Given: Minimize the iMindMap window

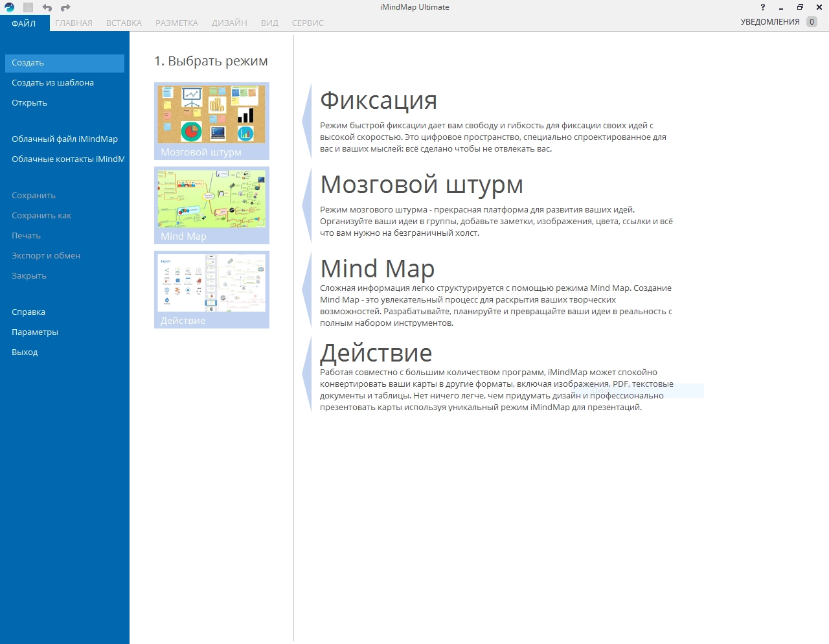Looking at the screenshot, I should [x=781, y=7].
